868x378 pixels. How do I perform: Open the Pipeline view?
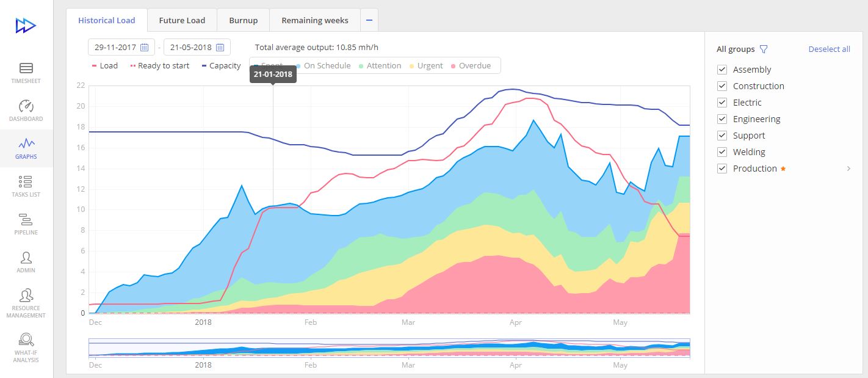26,224
